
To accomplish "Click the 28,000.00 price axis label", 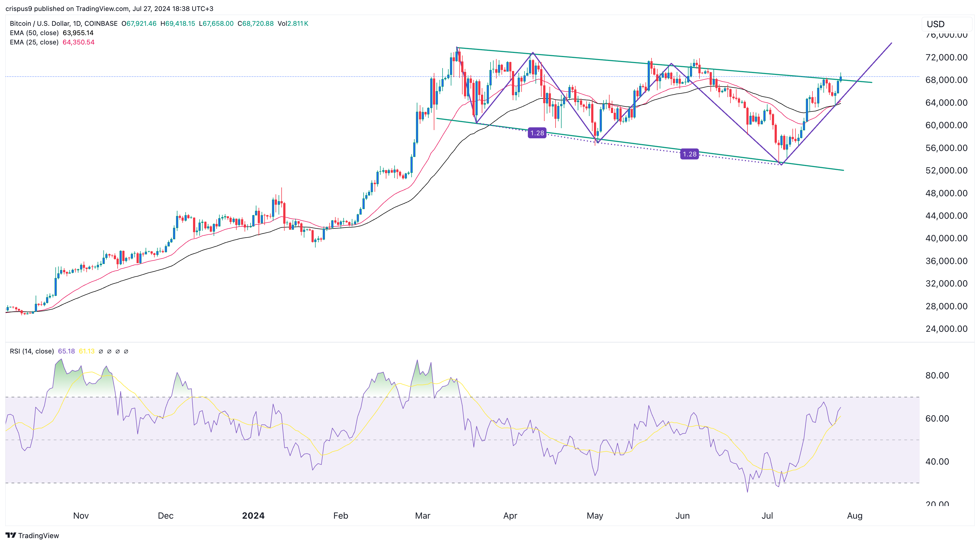I will coord(946,306).
